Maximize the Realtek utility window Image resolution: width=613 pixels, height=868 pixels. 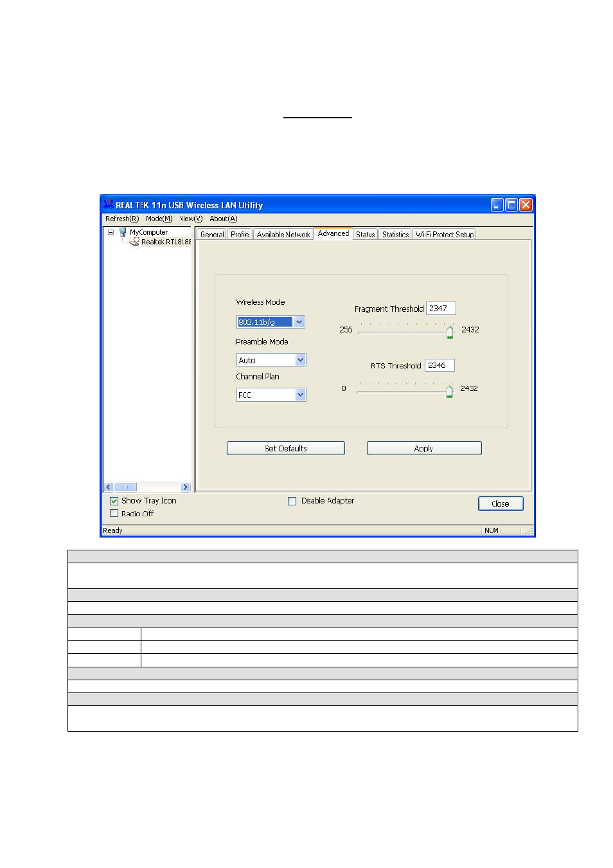pyautogui.click(x=511, y=205)
